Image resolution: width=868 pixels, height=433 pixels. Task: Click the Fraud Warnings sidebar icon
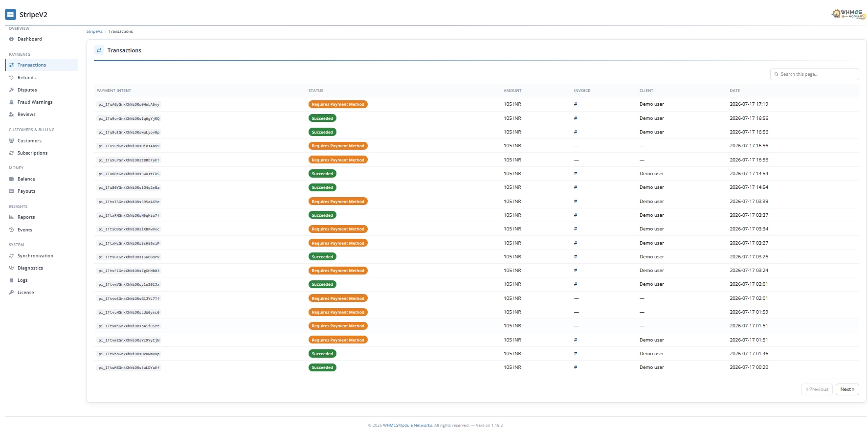(11, 102)
